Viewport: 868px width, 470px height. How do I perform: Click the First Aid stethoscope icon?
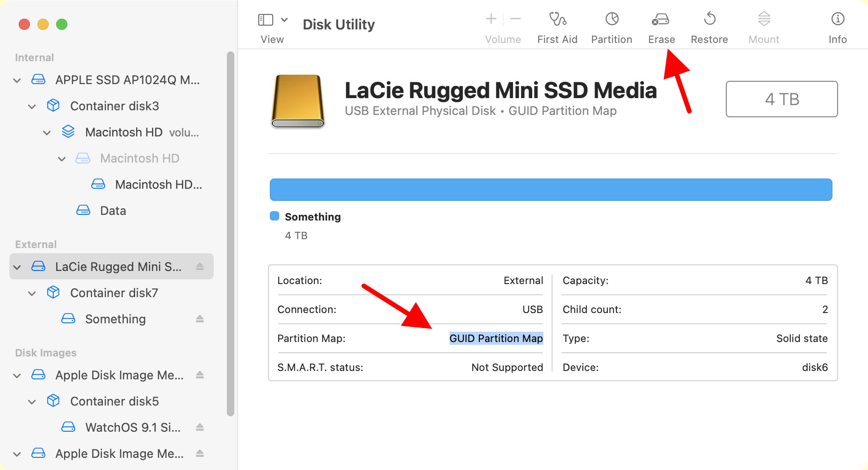557,19
